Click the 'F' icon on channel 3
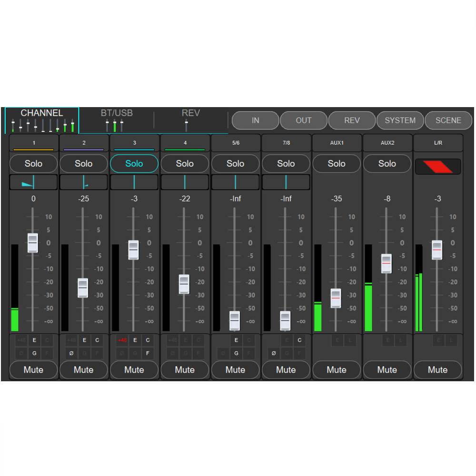Viewport: 476px width, 476px height. [148, 354]
